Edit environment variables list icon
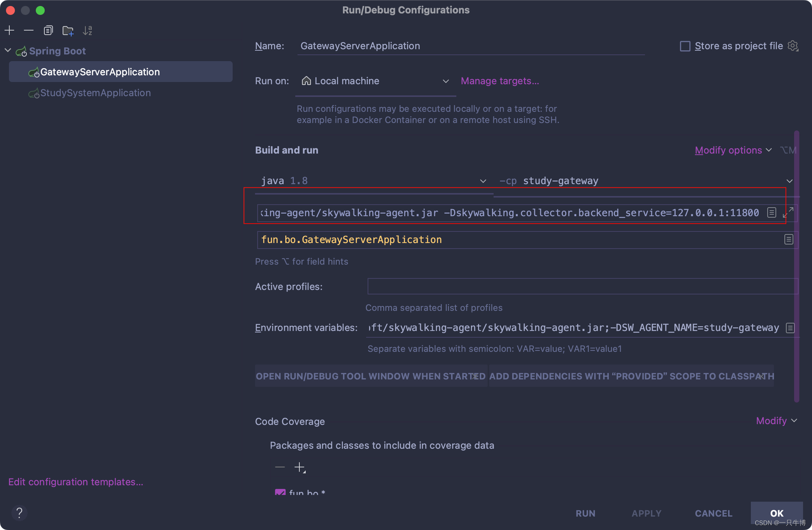Screen dimensions: 812x530 [x=790, y=328]
